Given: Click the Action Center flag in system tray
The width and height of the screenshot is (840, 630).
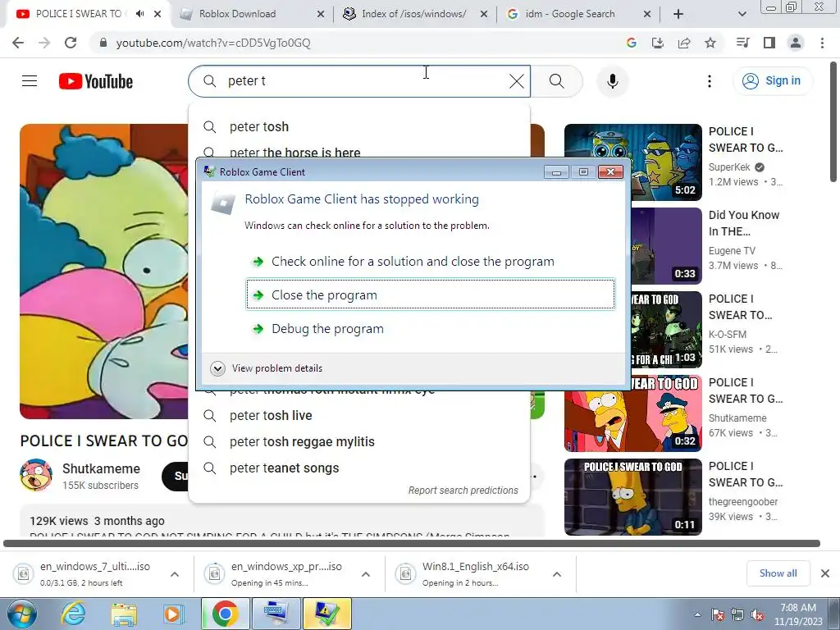Looking at the screenshot, I should [718, 614].
